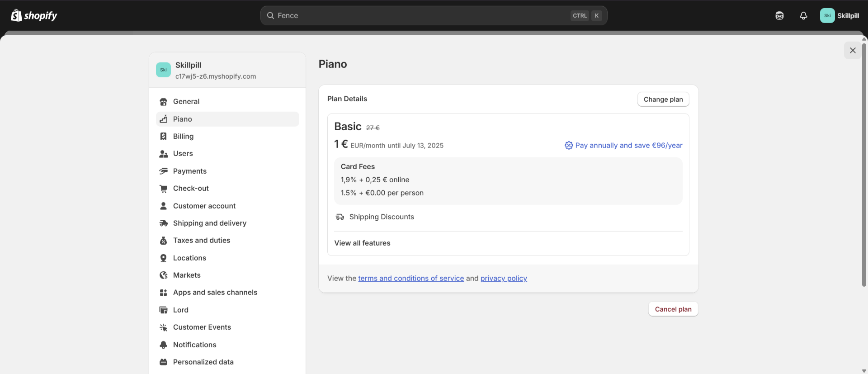Image resolution: width=868 pixels, height=374 pixels.
Task: Click the vertical scrollbar
Action: click(864, 165)
